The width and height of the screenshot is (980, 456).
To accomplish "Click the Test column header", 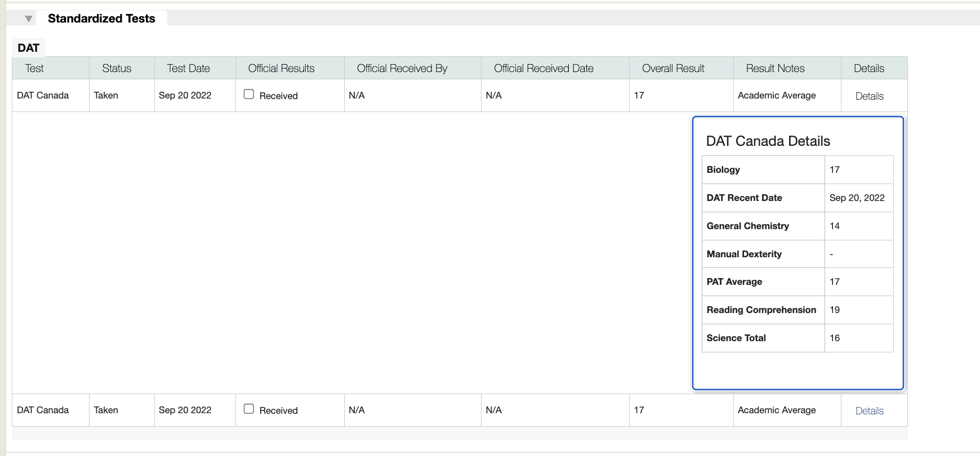I will click(34, 68).
